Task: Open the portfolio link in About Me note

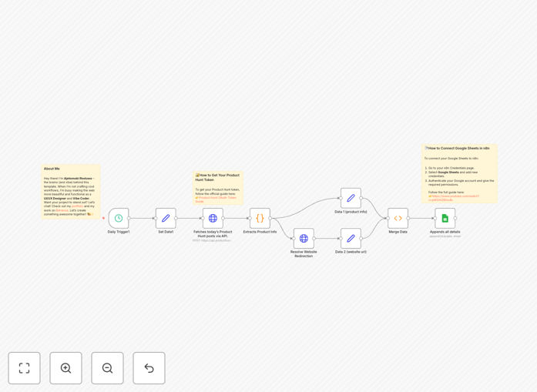Action: [77, 206]
